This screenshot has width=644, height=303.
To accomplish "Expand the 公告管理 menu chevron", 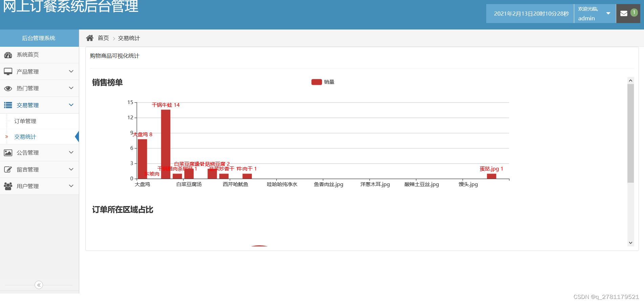I will (71, 153).
